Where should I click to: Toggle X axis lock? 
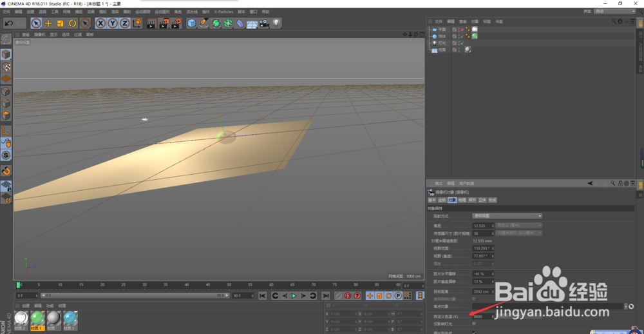(100, 23)
